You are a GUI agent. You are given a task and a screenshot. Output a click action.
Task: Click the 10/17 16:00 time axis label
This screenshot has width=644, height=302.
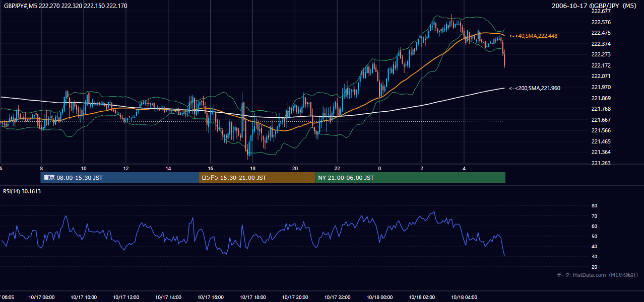tap(211, 297)
